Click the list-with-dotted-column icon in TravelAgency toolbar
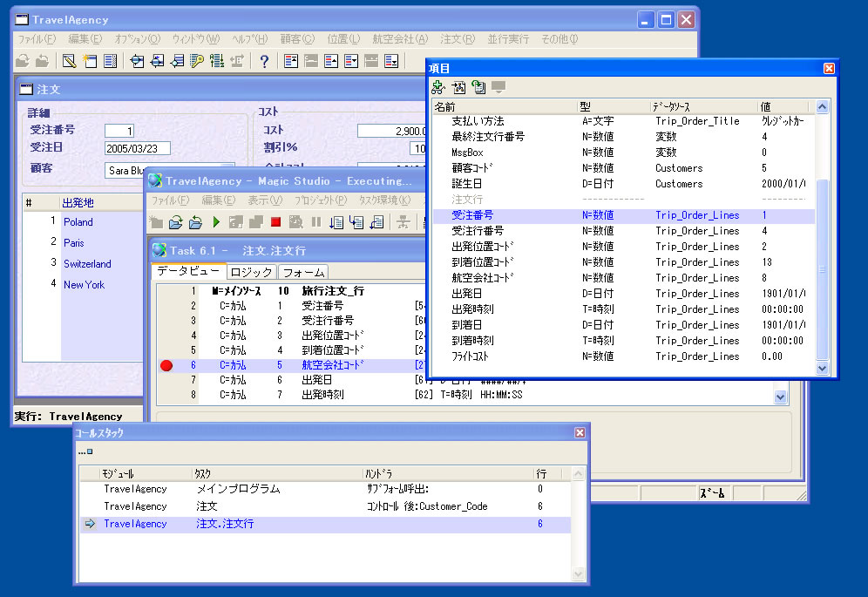The height and width of the screenshot is (597, 868). click(110, 61)
